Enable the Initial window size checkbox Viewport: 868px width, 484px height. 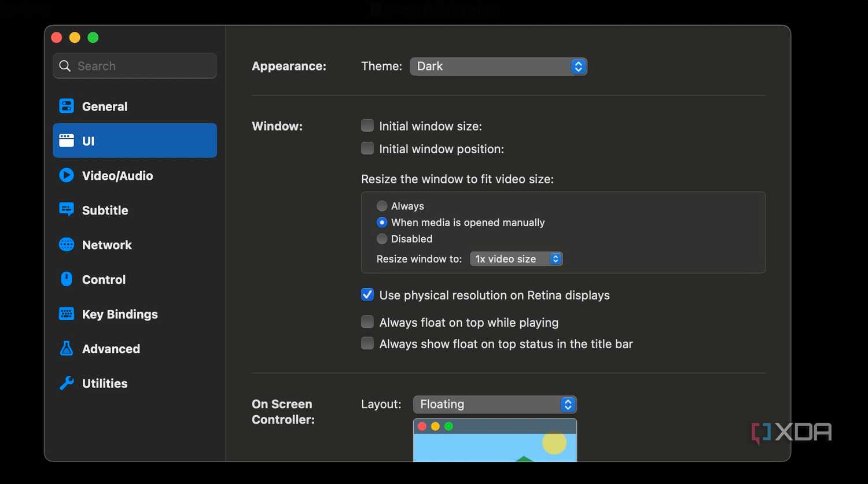pos(367,125)
